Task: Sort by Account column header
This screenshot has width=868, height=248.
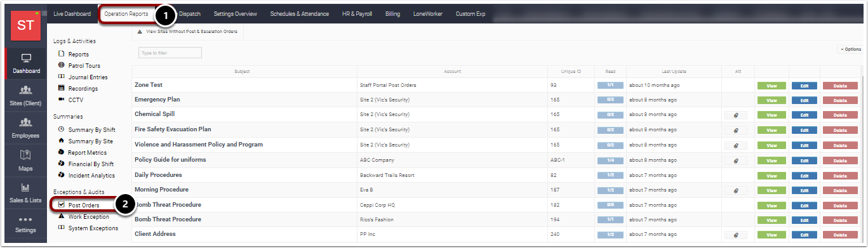Action: point(452,72)
